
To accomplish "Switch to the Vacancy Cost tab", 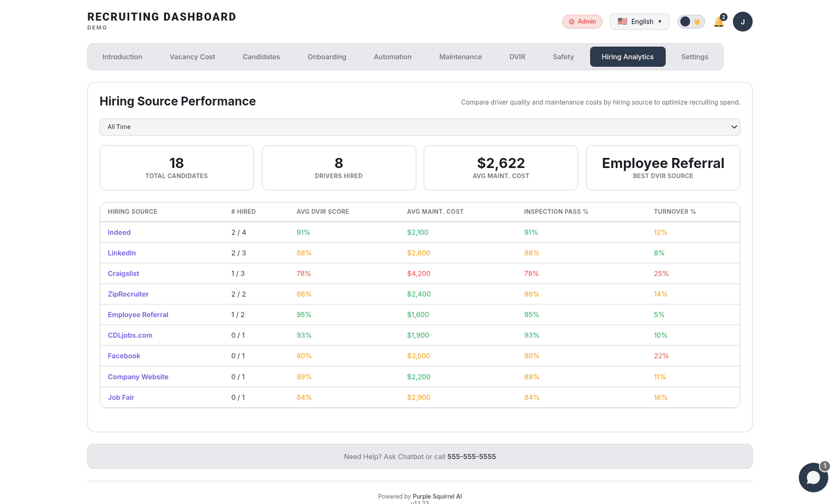I will [x=192, y=57].
